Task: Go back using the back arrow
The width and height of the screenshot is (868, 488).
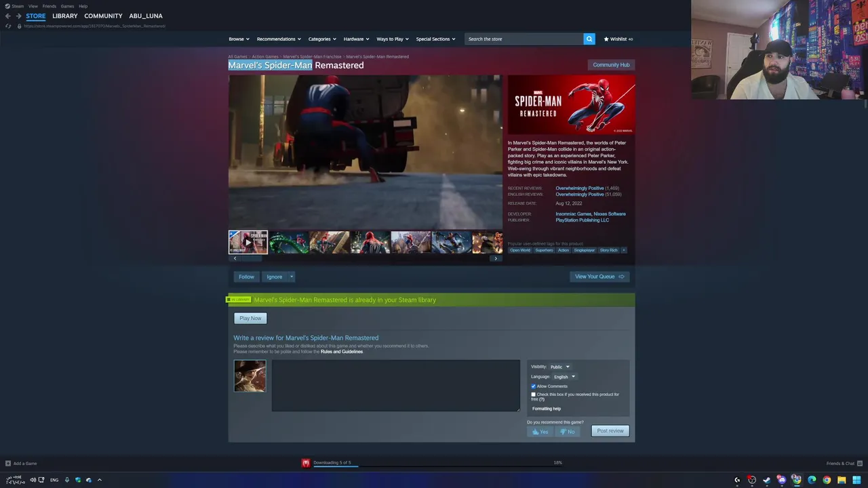Action: [x=8, y=16]
